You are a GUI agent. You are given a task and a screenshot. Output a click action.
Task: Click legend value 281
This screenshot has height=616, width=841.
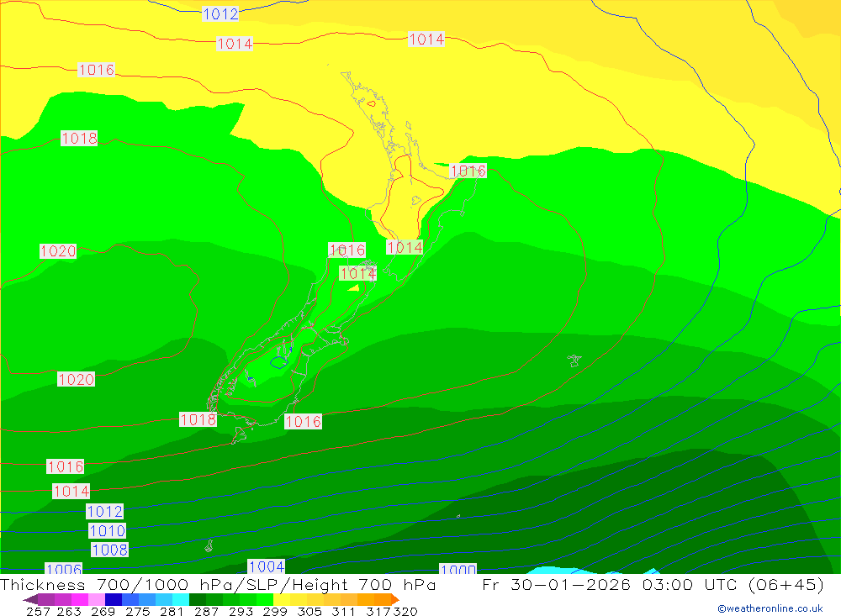172,611
